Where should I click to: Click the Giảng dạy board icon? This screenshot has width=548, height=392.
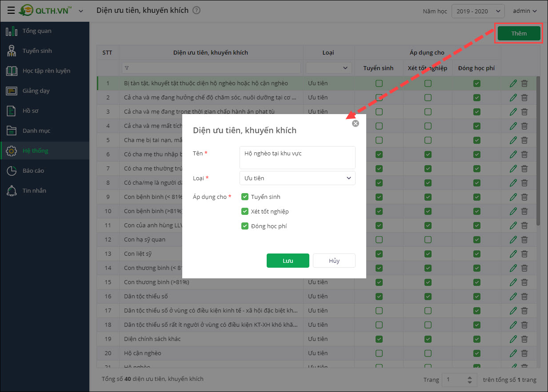point(12,91)
